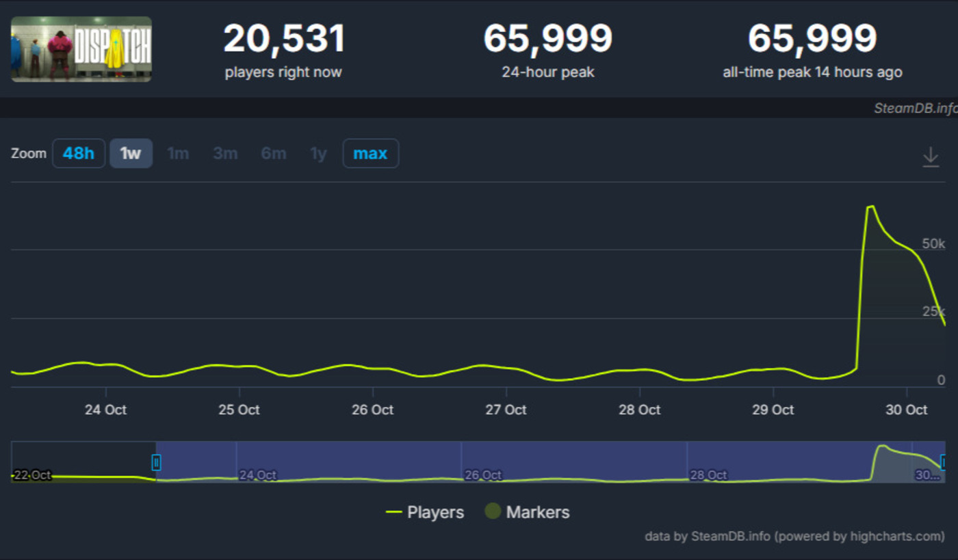Open the chart download menu icon
The width and height of the screenshot is (958, 560).
click(x=931, y=157)
